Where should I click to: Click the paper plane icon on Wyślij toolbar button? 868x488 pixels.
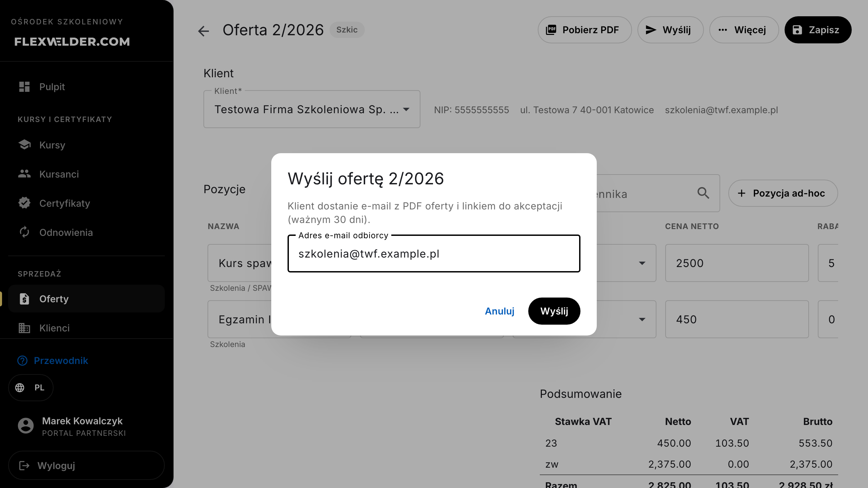tap(651, 30)
